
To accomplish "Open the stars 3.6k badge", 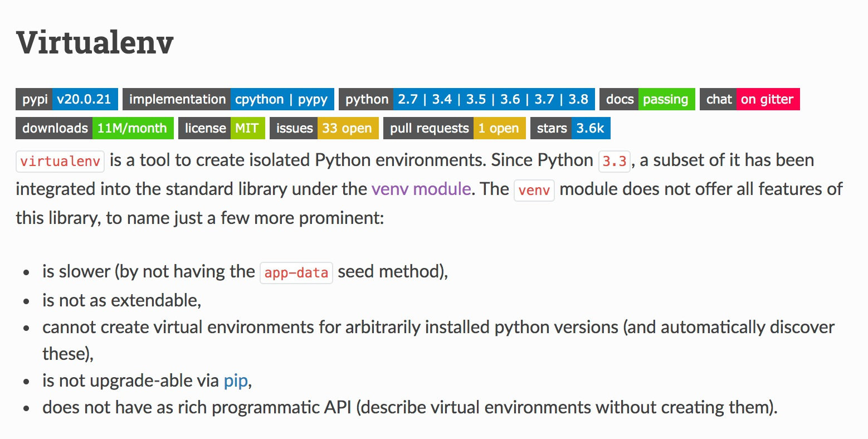I will [570, 128].
